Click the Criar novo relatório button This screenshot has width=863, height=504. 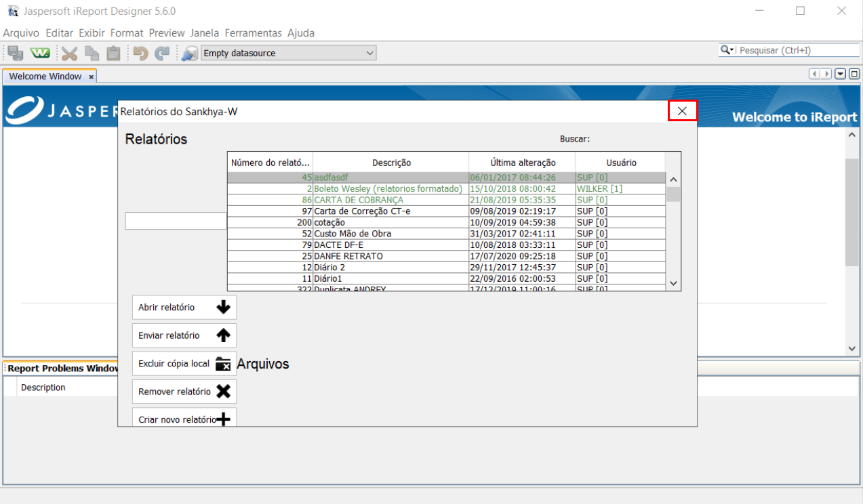pos(184,418)
